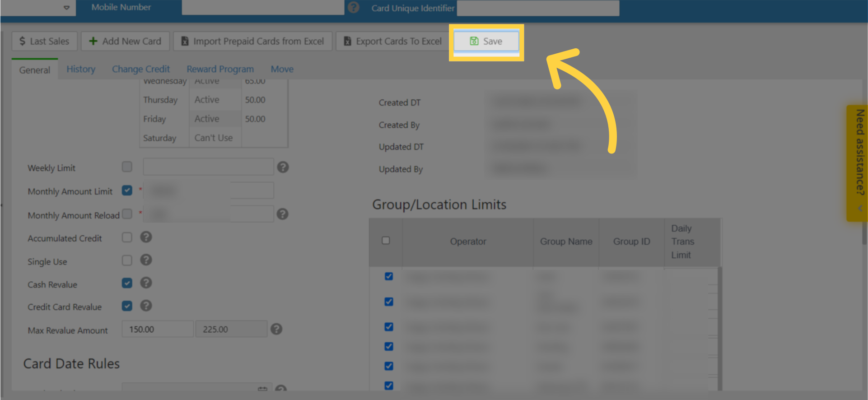Image resolution: width=868 pixels, height=400 pixels.
Task: Export Cards To Excel
Action: (x=392, y=41)
